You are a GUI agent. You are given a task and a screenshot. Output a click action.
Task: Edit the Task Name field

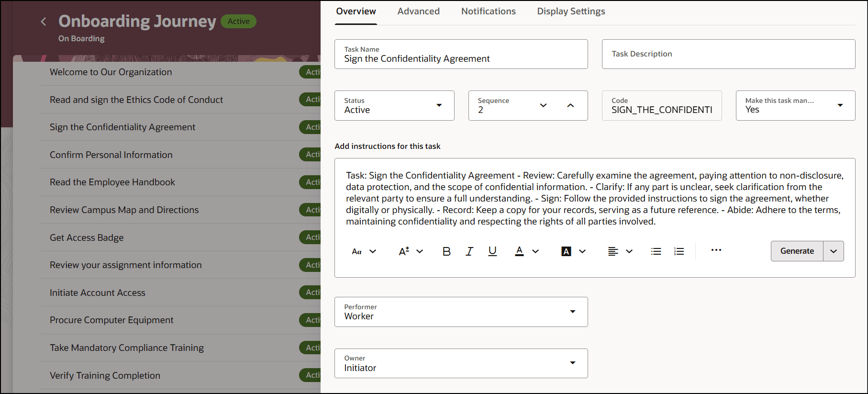(461, 54)
